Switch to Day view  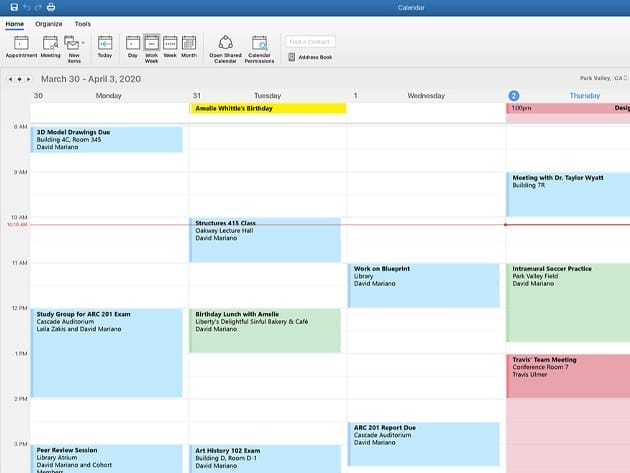click(x=133, y=46)
